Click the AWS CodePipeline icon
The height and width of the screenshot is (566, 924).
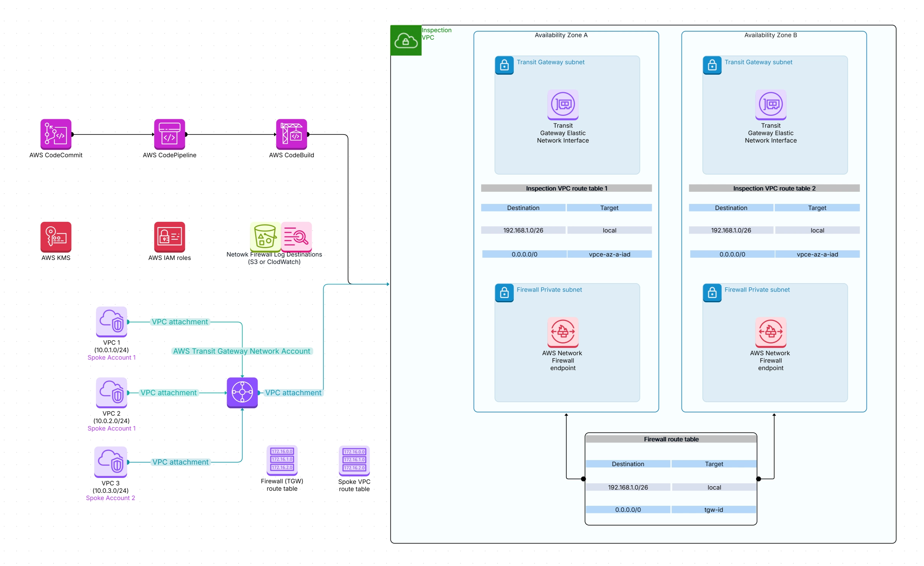tap(169, 135)
